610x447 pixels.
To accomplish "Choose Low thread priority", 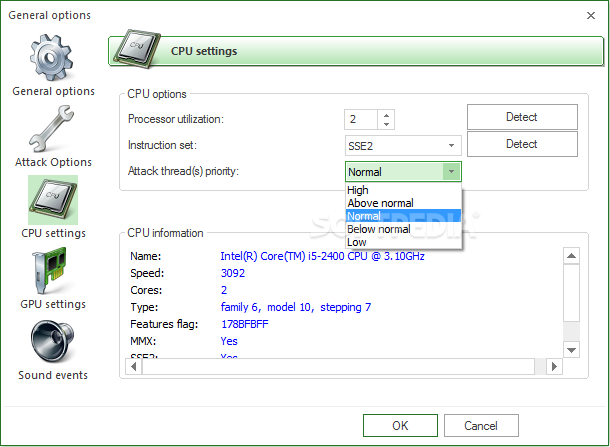I will click(403, 242).
